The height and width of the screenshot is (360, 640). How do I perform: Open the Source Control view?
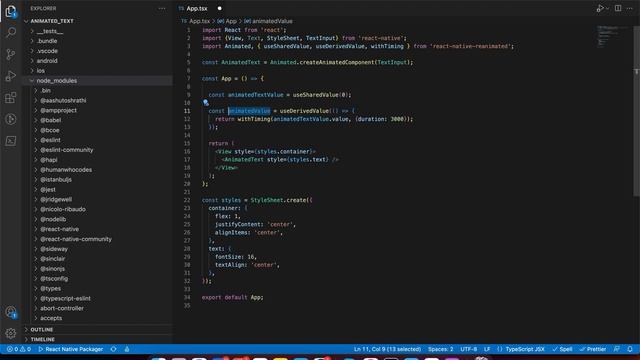(x=11, y=54)
